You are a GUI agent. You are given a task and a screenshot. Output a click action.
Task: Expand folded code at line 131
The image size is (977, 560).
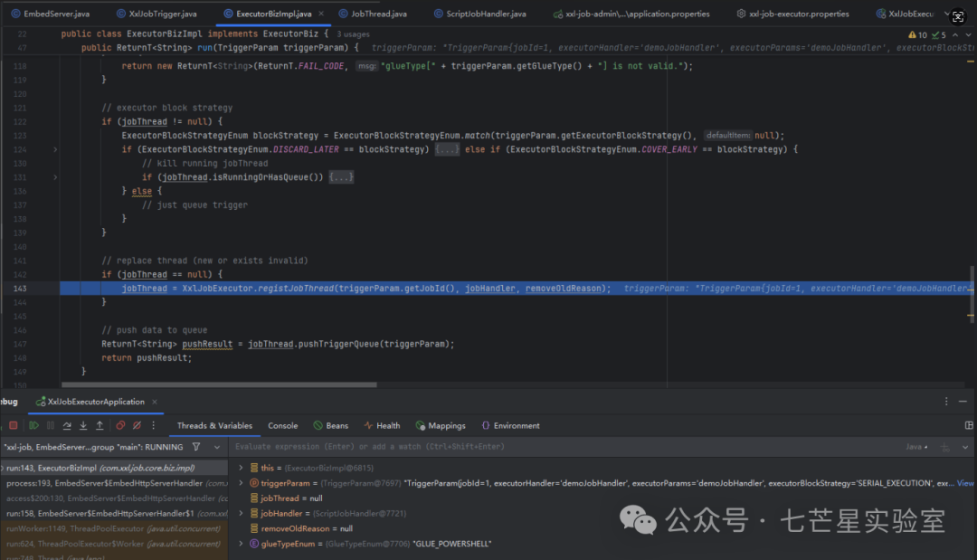click(55, 177)
